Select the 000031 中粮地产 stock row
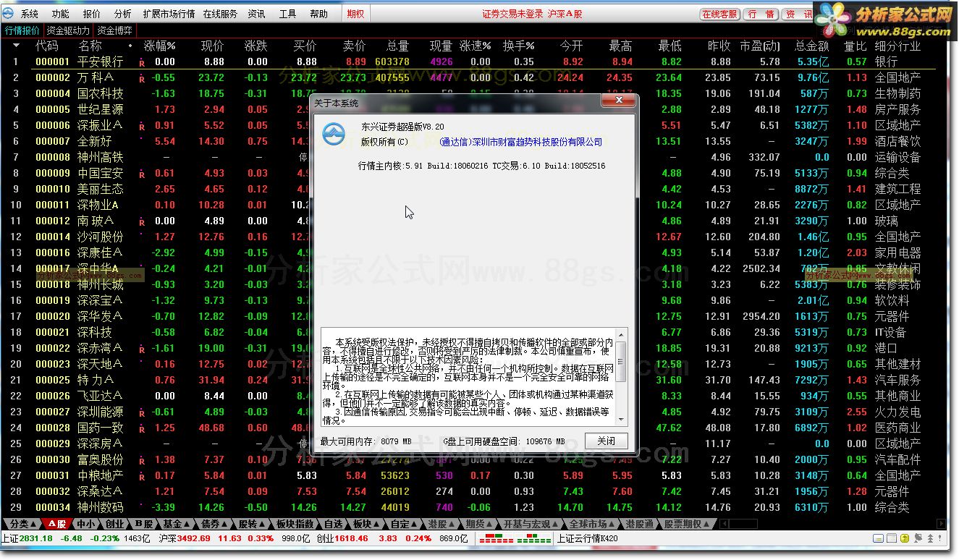This screenshot has height=560, width=959. pos(474,476)
